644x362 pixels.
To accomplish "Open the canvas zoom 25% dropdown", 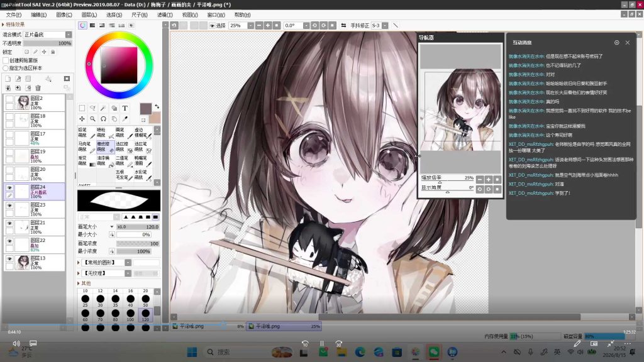I will [x=250, y=25].
